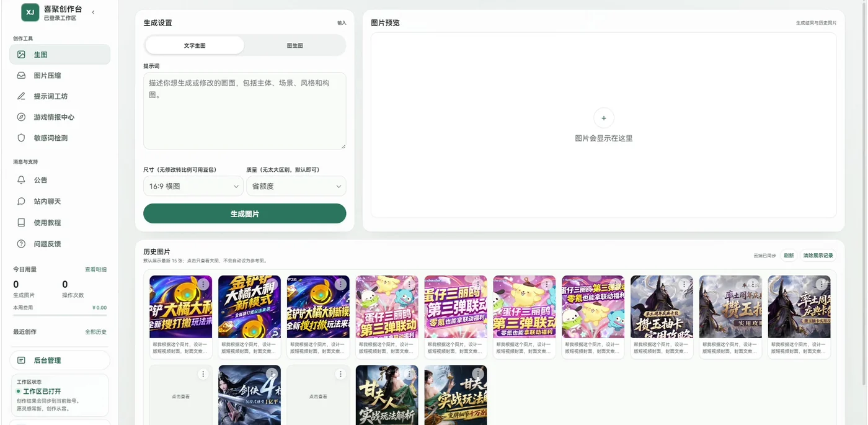
Task: Click the question mark icon for 问题反馈
Action: coord(21,244)
